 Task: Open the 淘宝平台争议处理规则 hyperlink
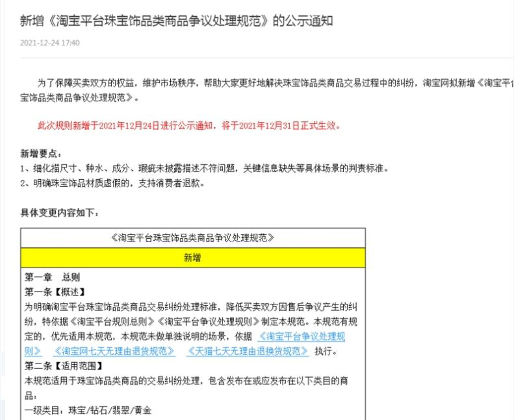pos(301,336)
